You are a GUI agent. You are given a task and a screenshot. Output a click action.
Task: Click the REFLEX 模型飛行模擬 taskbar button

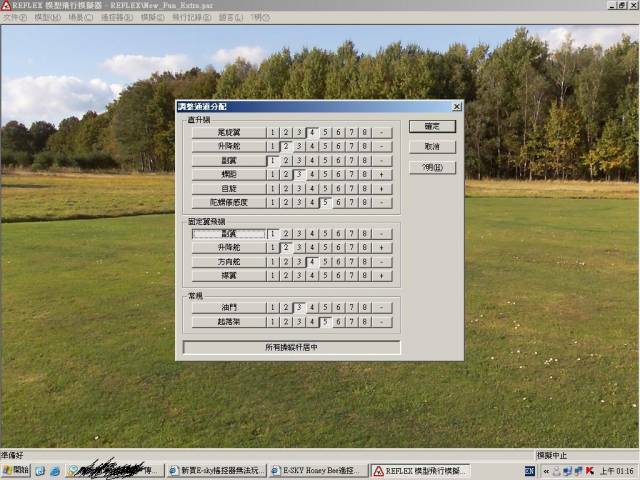(x=420, y=471)
